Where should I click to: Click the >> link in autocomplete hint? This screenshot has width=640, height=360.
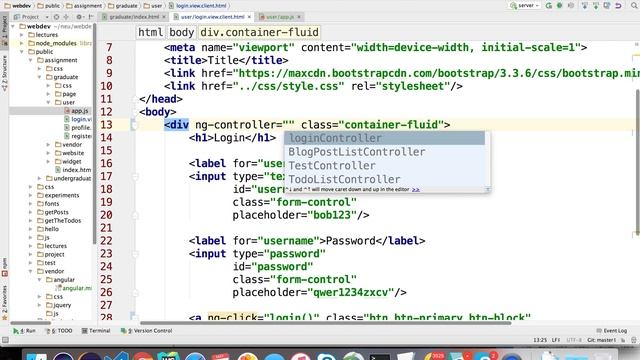point(416,189)
